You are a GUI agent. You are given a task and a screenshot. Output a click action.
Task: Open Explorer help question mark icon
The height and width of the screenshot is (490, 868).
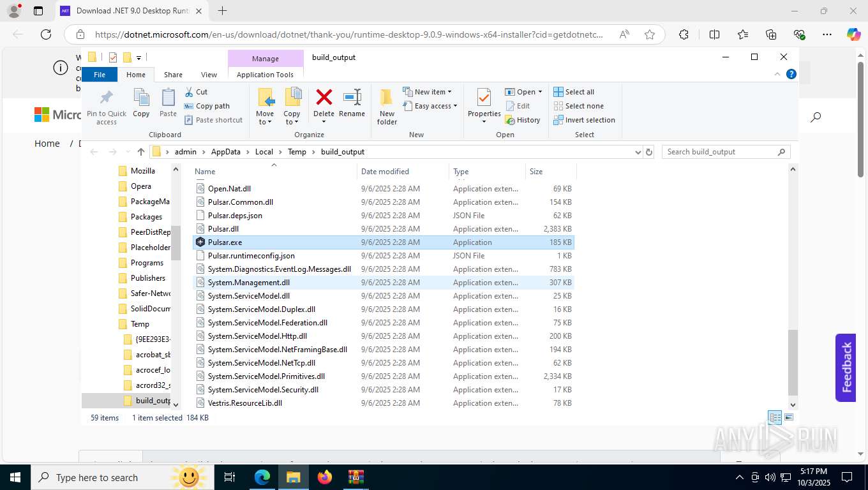(791, 74)
